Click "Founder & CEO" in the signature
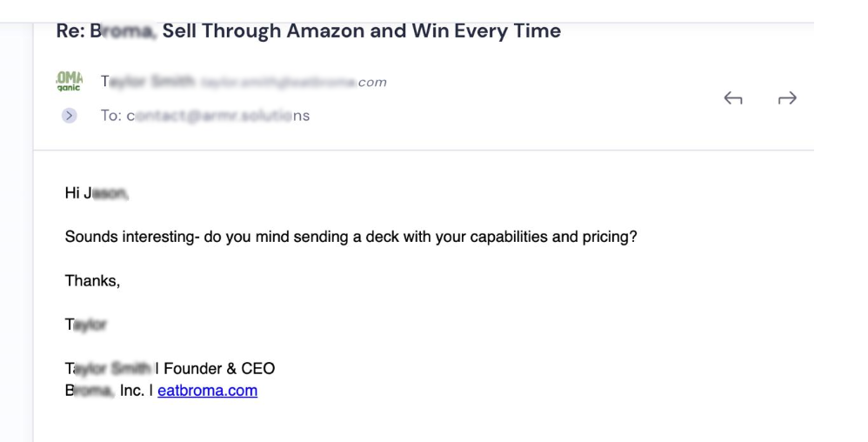This screenshot has height=442, width=868. click(x=219, y=368)
